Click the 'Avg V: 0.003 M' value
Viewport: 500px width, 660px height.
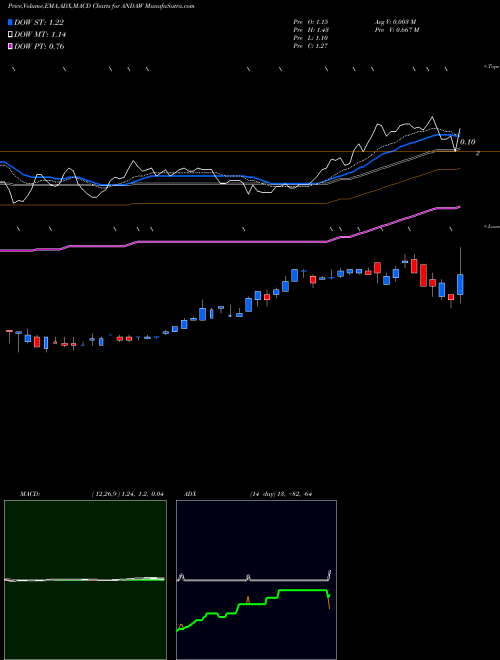(396, 22)
